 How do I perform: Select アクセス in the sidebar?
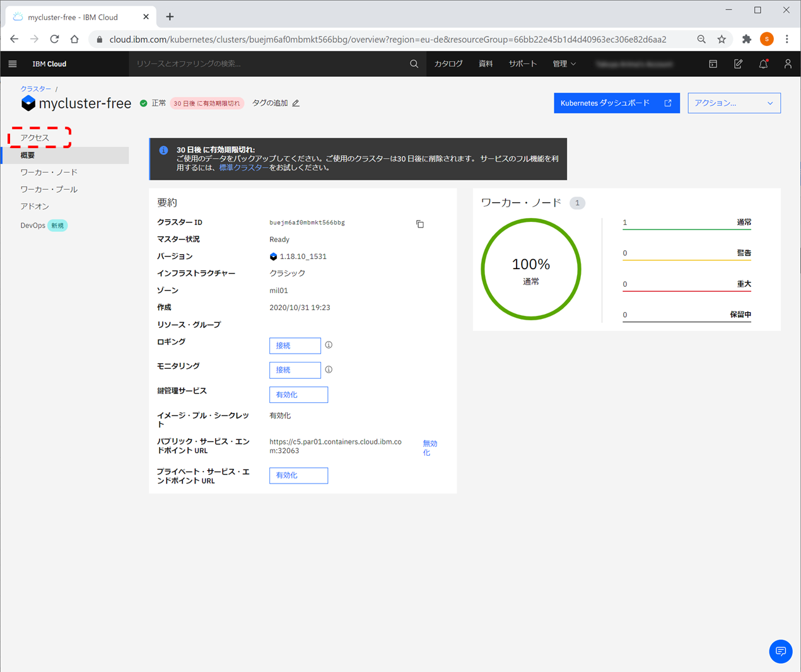click(x=35, y=137)
